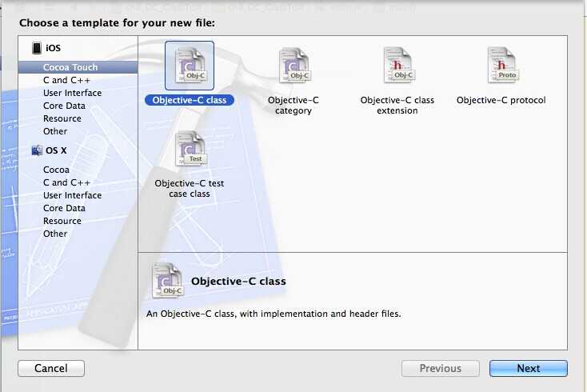Open the Other category under OS X
The width and height of the screenshot is (587, 392).
pos(55,234)
